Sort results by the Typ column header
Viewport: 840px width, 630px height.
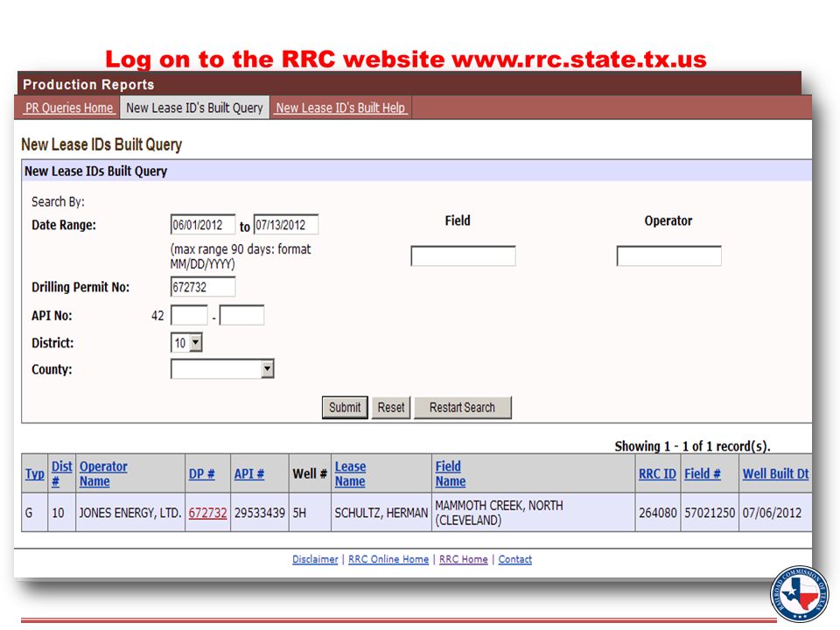35,473
